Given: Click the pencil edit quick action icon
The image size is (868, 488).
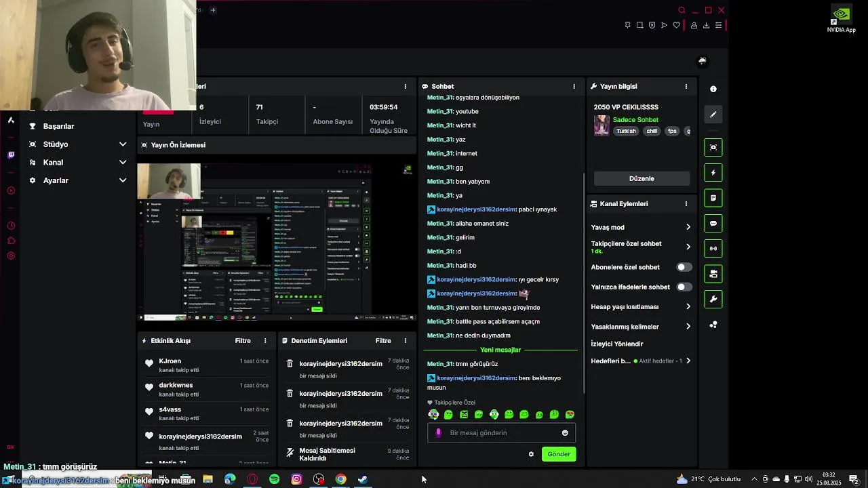Looking at the screenshot, I should [x=713, y=115].
